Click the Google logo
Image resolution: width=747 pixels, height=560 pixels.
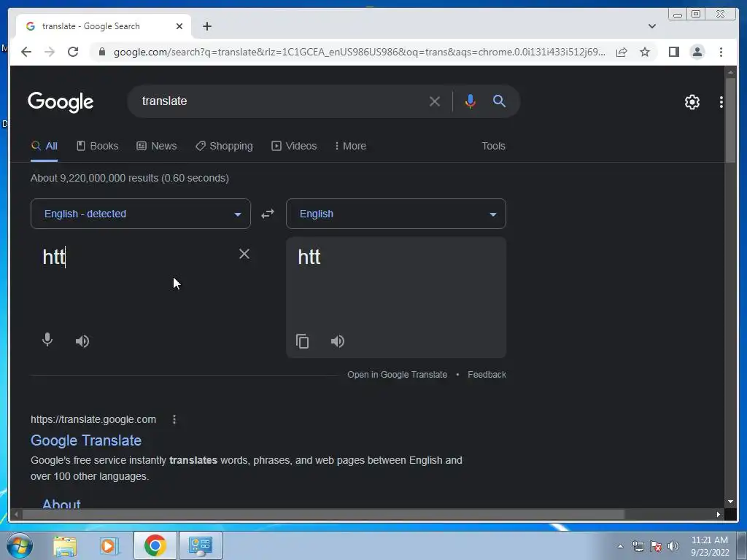[x=61, y=102]
